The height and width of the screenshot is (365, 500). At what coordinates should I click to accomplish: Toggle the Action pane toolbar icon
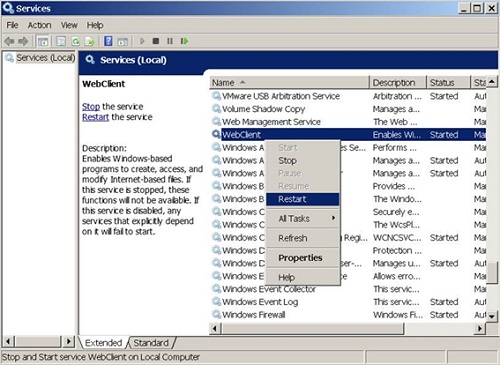tap(122, 41)
